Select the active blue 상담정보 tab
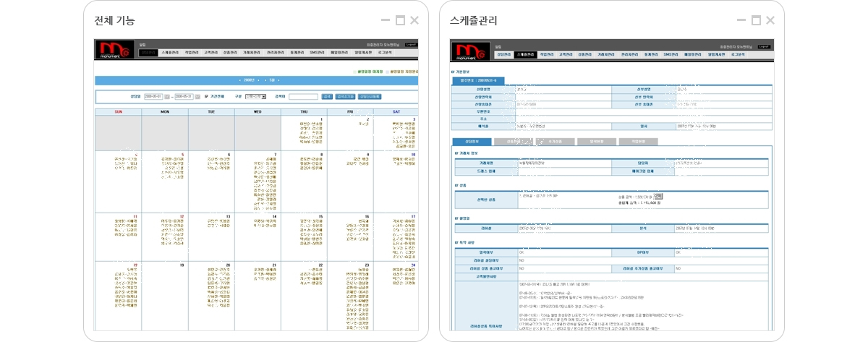This screenshot has width=868, height=342. (x=472, y=141)
